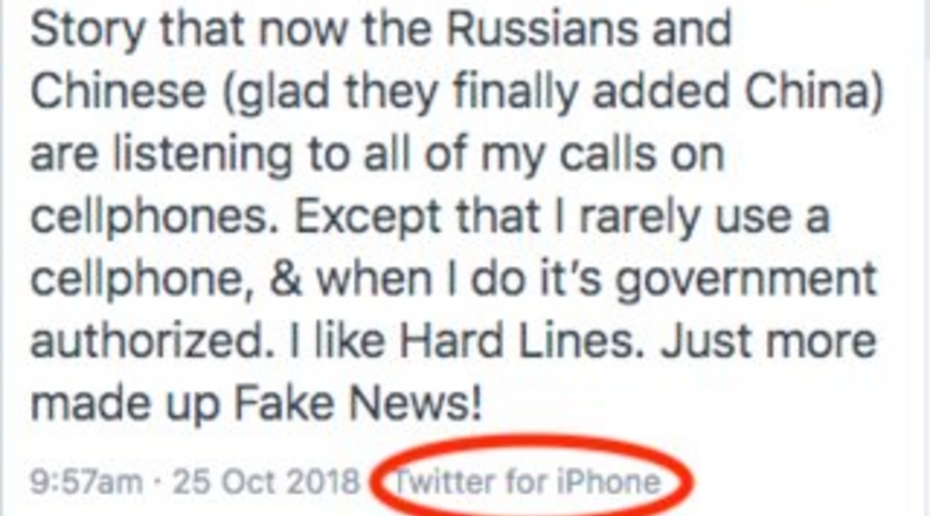
Task: Click the ampersand symbol in the tweet
Action: 286,279
